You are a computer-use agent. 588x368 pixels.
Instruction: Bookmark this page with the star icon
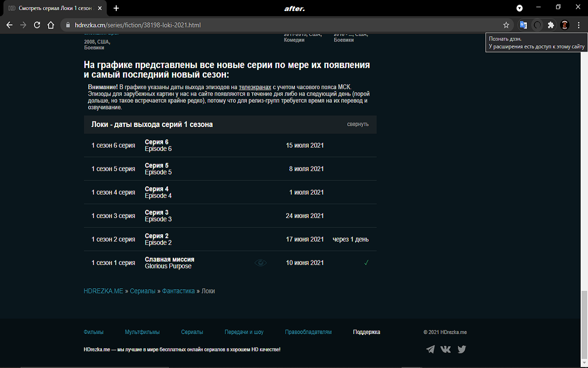[x=506, y=25]
